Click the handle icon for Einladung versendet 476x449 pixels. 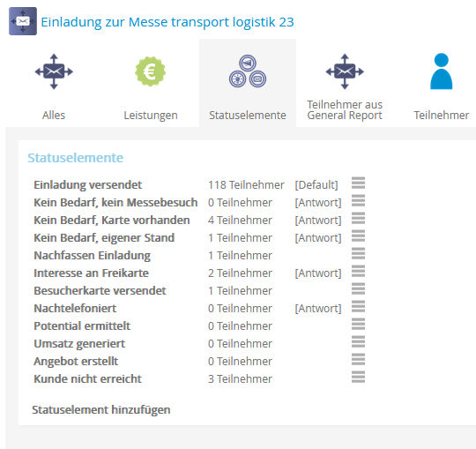[358, 183]
